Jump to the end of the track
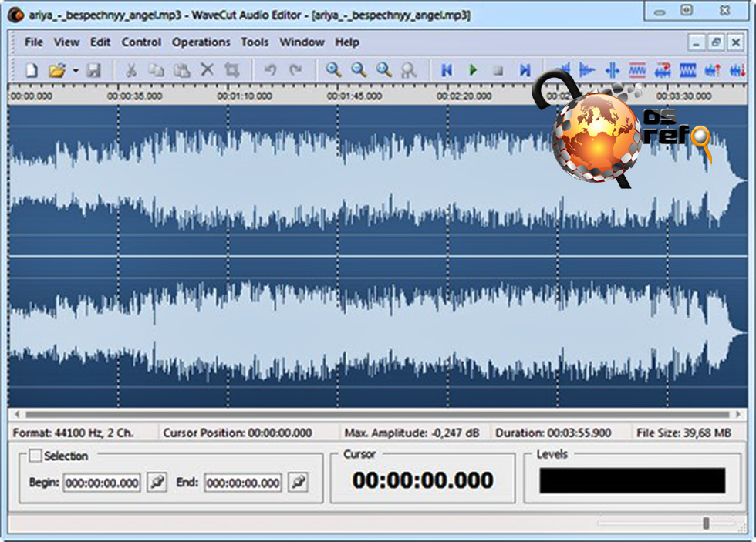Viewport: 756px width, 542px height. click(x=525, y=70)
